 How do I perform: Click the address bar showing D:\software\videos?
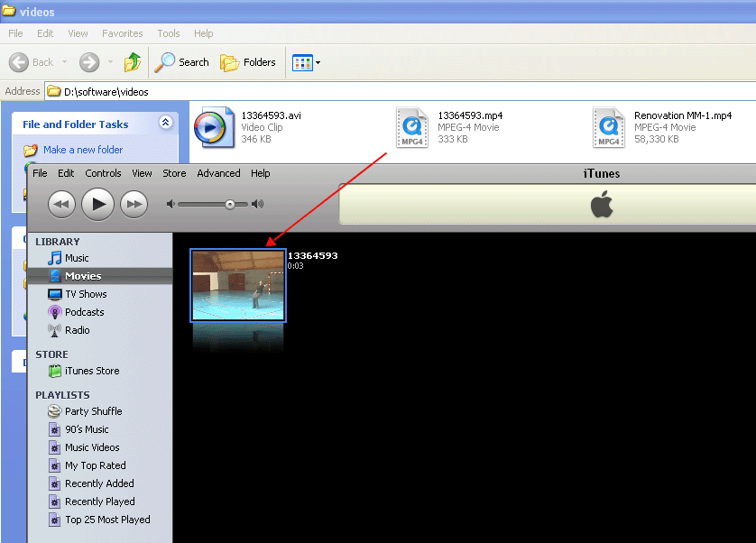pyautogui.click(x=401, y=92)
